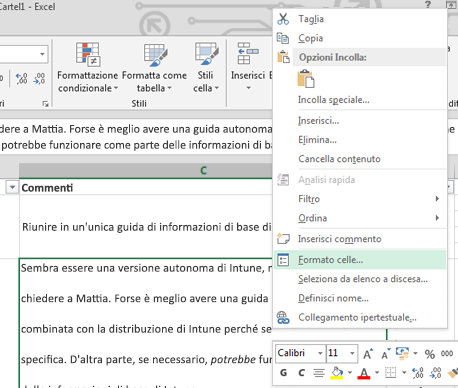458x388 pixels.
Task: Click Formatta come tabella label button
Action: [x=154, y=82]
